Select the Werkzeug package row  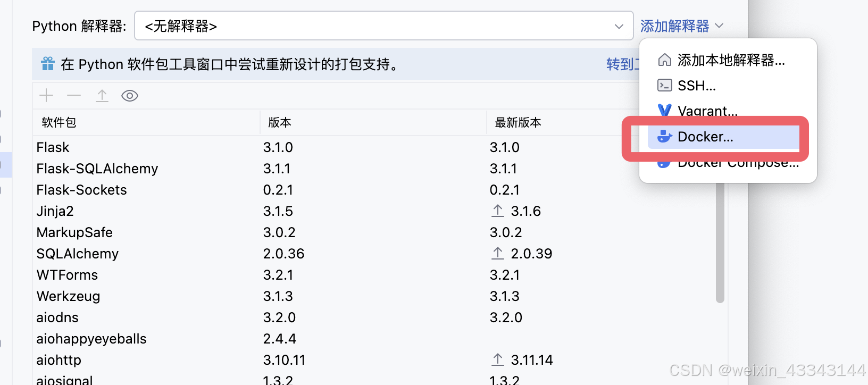click(x=374, y=296)
